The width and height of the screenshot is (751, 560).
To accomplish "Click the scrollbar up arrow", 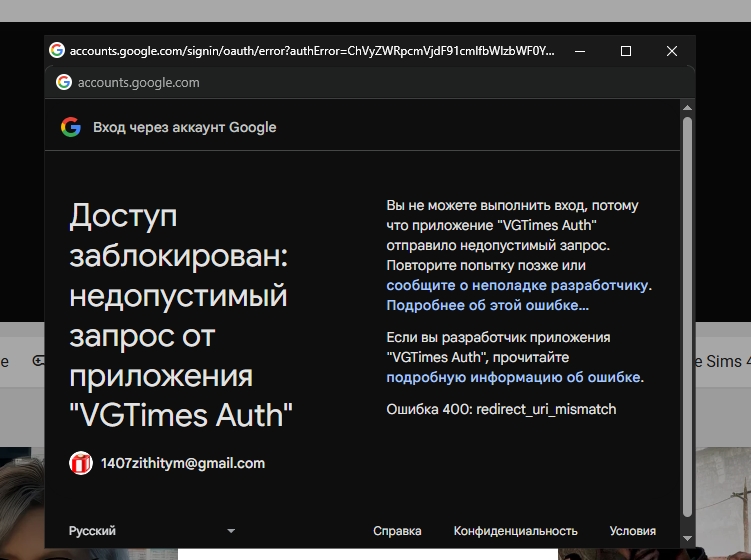I will [x=687, y=107].
